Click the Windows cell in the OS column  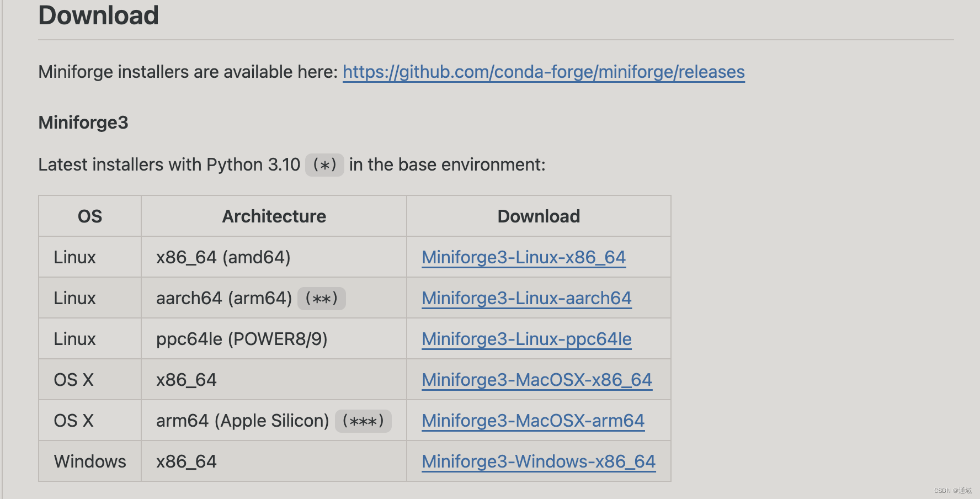[90, 461]
